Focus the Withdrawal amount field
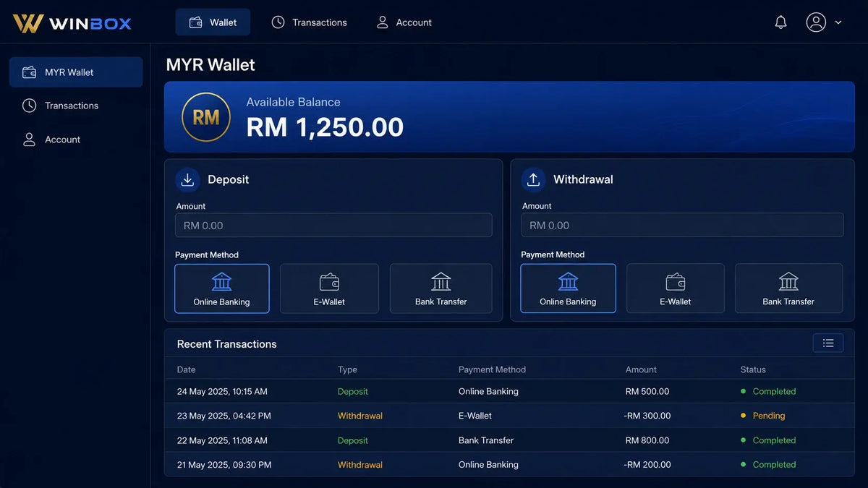This screenshot has height=488, width=868. 682,225
